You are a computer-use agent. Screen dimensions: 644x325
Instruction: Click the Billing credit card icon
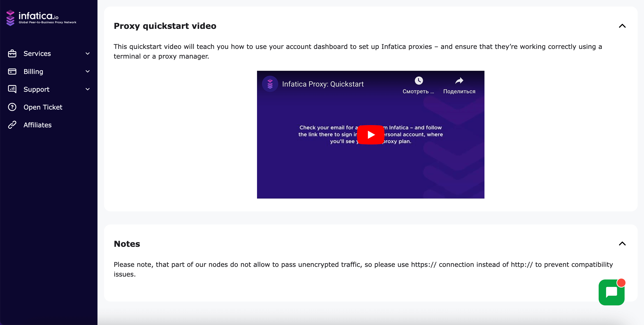coord(12,71)
